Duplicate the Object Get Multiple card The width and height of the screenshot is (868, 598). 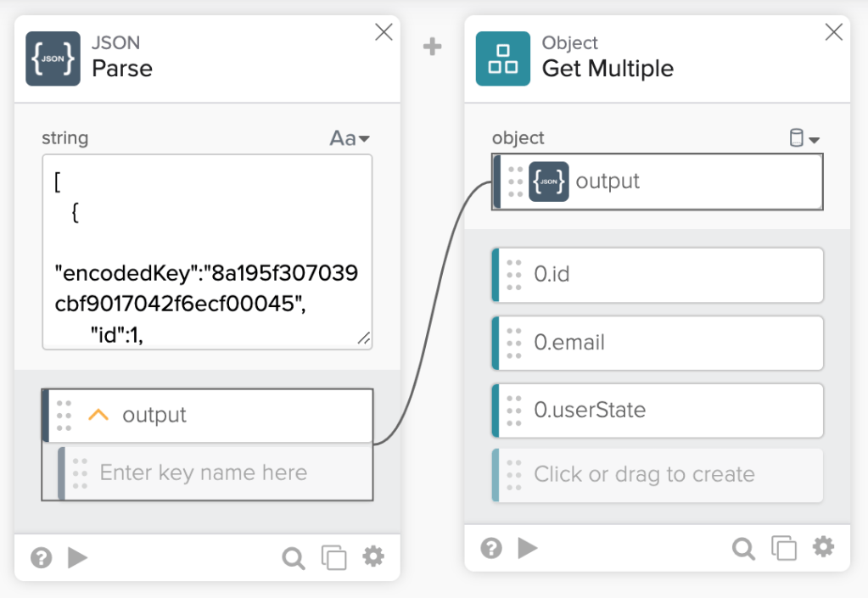(x=784, y=549)
